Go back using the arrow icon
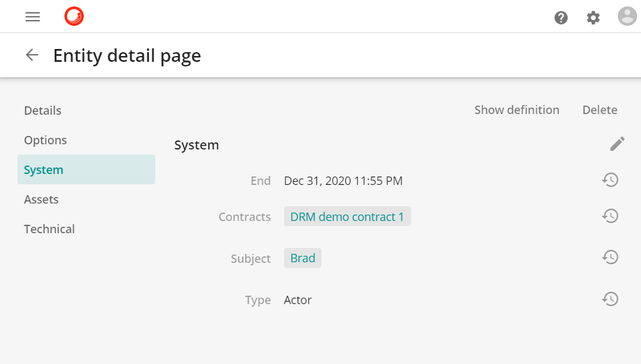Screen dimensions: 641x364 point(32,55)
